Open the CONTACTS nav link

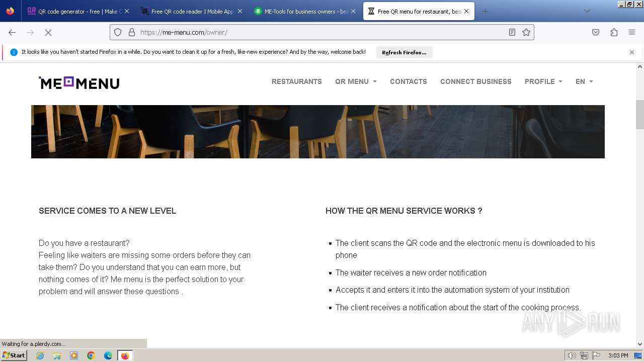(x=409, y=81)
